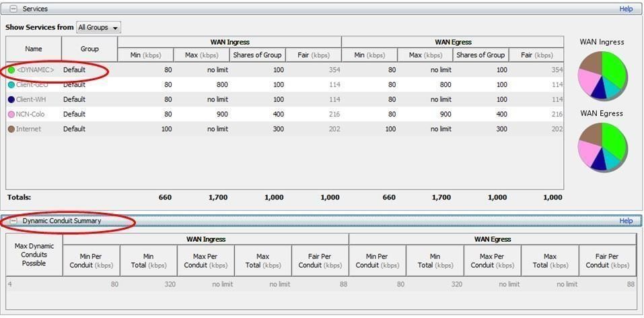
Task: Select the Internet service name
Action: pos(29,129)
